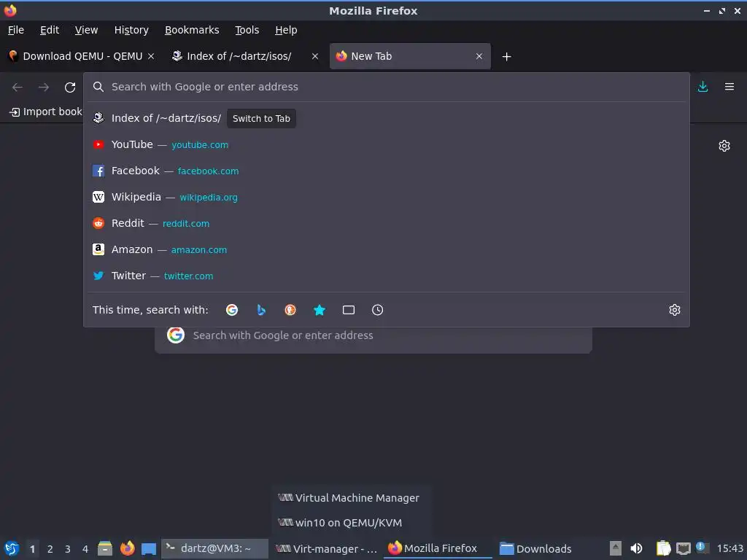Open the Help menu
The width and height of the screenshot is (747, 560).
[286, 30]
